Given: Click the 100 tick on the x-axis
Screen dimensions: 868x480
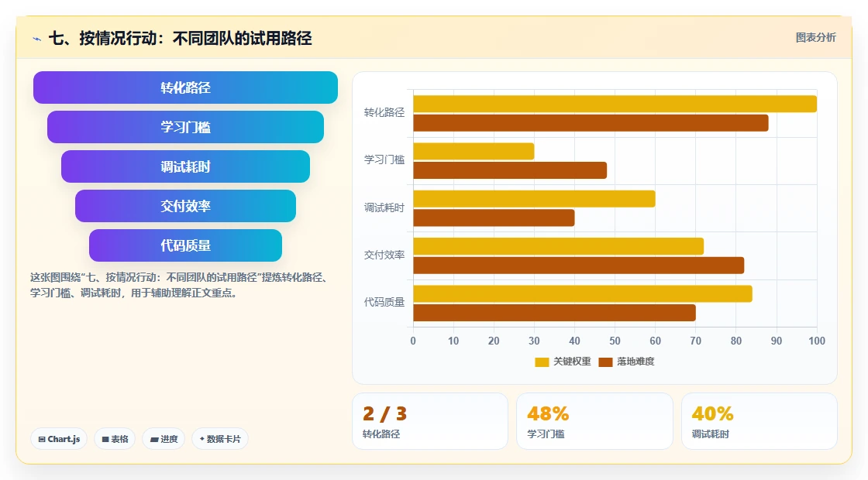Looking at the screenshot, I should coord(817,341).
